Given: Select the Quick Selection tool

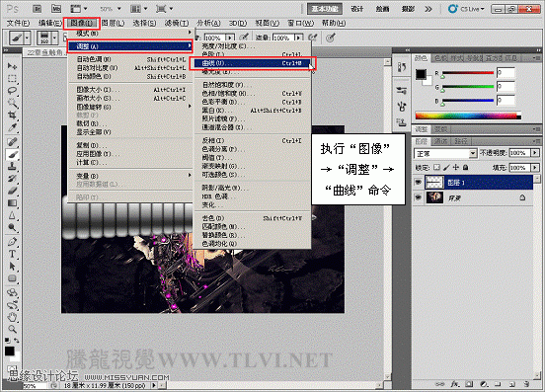Looking at the screenshot, I should pos(12,103).
